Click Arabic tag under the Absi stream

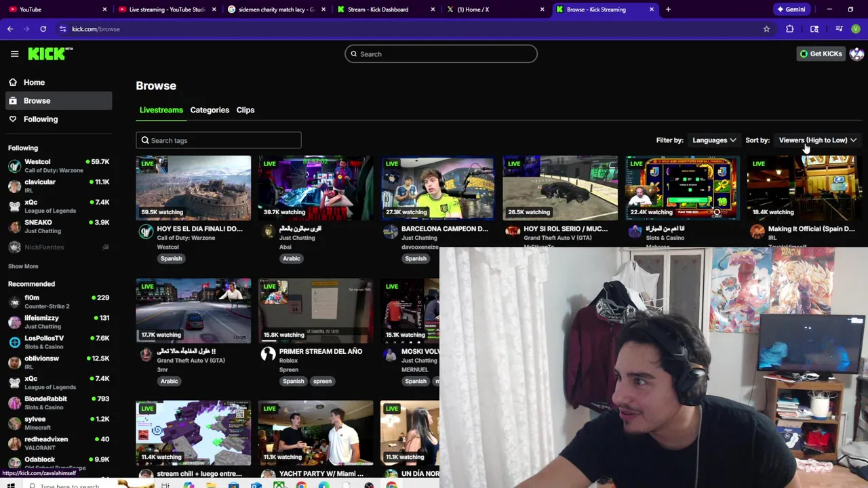292,258
